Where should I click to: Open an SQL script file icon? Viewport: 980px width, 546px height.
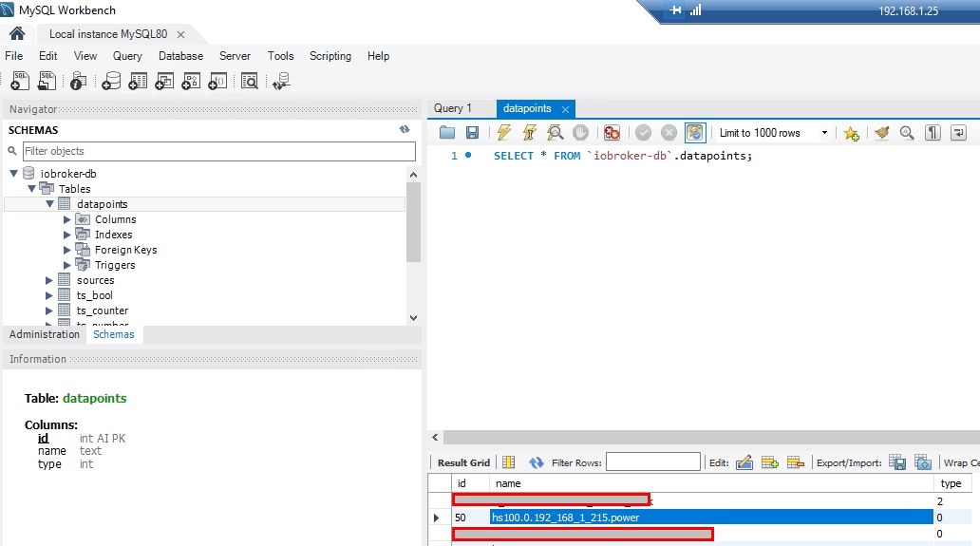(x=47, y=81)
